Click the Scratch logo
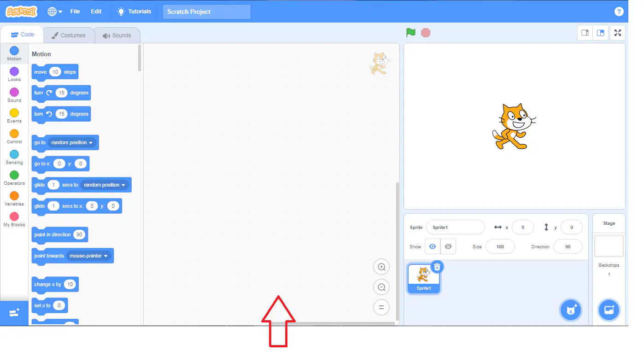644x351 pixels. [21, 12]
